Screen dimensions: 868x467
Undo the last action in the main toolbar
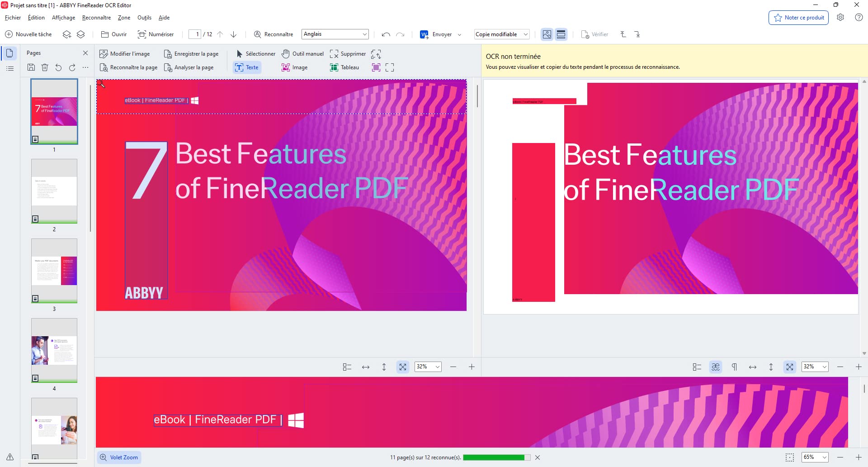[386, 34]
